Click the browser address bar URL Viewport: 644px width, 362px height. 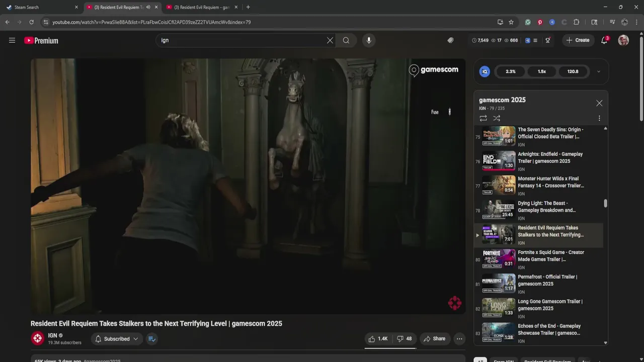[151, 22]
